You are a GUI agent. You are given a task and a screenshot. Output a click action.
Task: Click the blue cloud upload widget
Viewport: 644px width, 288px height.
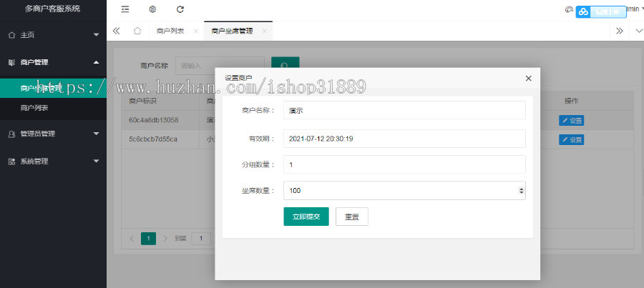pos(601,12)
